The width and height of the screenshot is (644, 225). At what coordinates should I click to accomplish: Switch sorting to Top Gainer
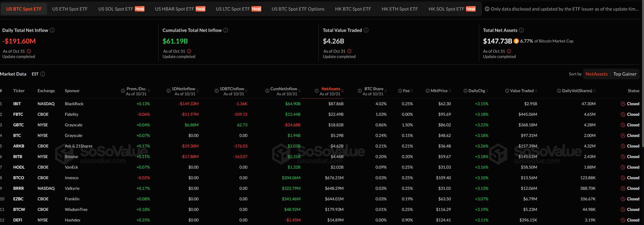pos(625,74)
